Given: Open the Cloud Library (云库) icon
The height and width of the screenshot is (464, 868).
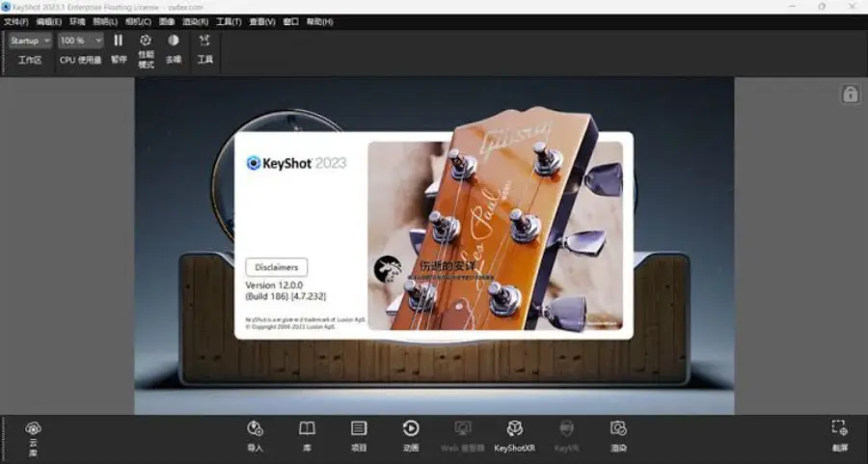Looking at the screenshot, I should pos(33,429).
